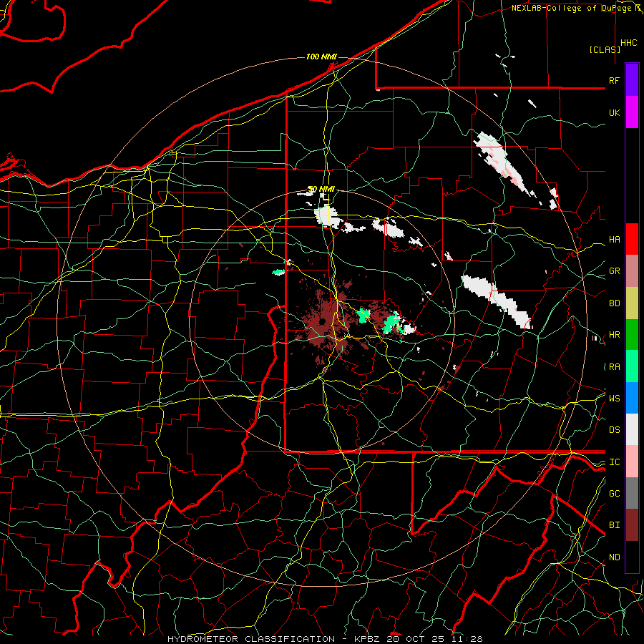Viewport: 644px width, 644px height.
Task: Click the IC light pink legend swatch
Action: pos(632,462)
